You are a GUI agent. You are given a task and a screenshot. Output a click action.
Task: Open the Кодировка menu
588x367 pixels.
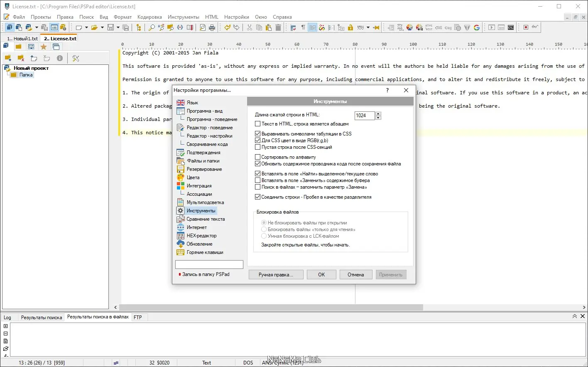(x=149, y=17)
